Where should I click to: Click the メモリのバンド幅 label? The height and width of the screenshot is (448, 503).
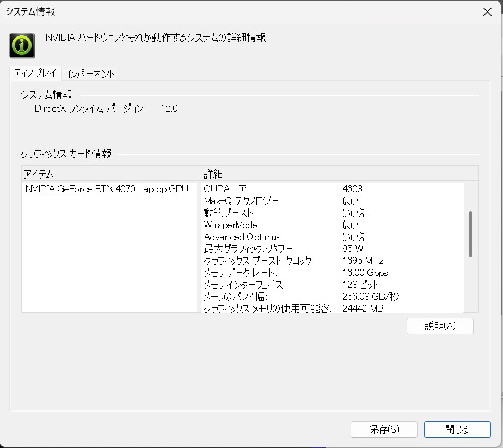(236, 297)
